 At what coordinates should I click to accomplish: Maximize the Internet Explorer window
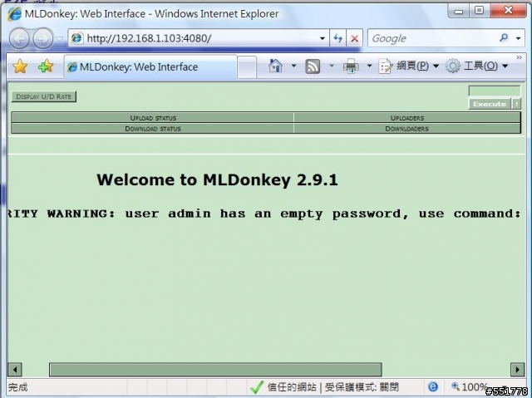[479, 11]
